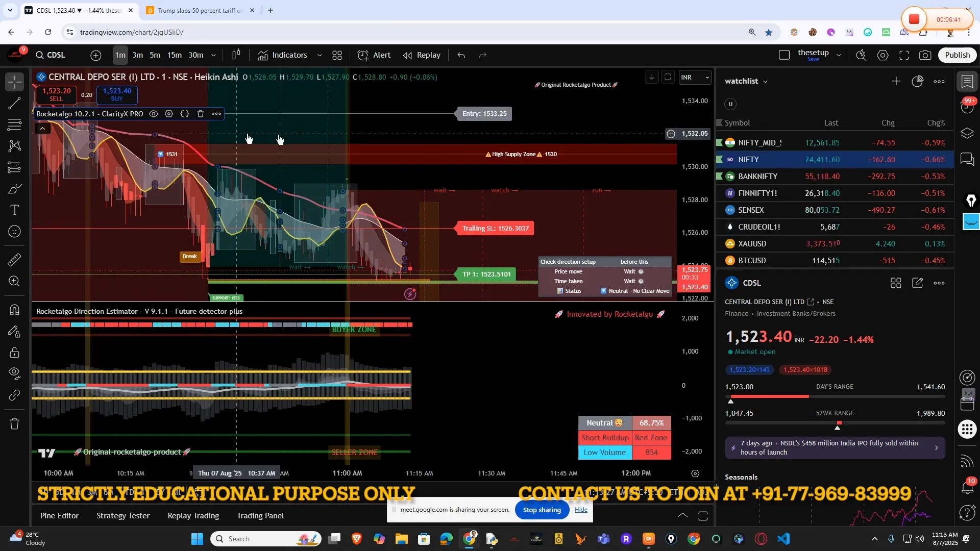Collapse the indicator legend arrow
Image resolution: width=980 pixels, height=551 pixels.
(x=43, y=129)
